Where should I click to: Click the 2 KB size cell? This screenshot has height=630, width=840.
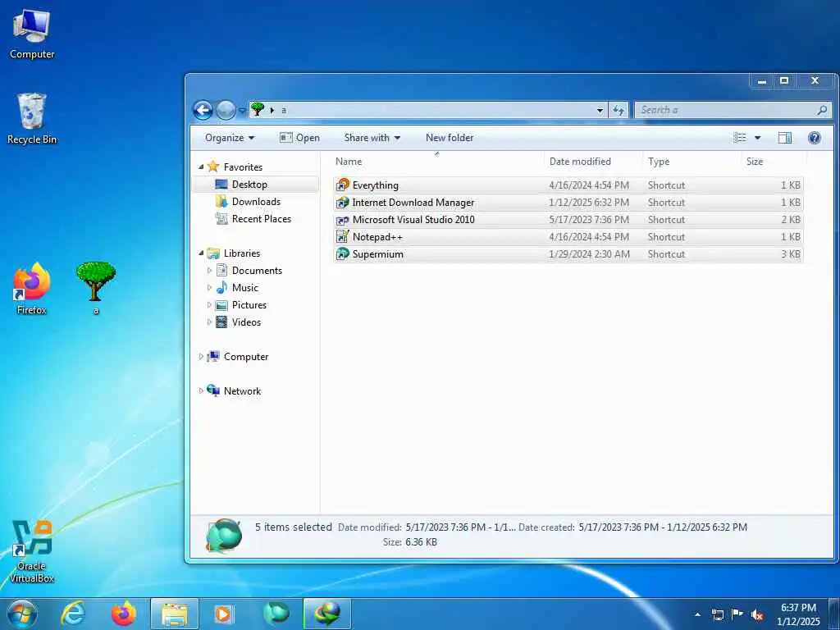tap(791, 220)
